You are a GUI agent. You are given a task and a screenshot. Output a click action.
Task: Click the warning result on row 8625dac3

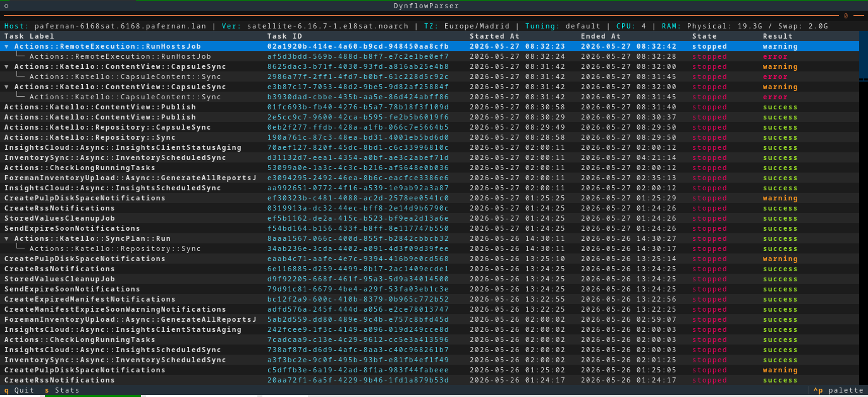coord(780,66)
